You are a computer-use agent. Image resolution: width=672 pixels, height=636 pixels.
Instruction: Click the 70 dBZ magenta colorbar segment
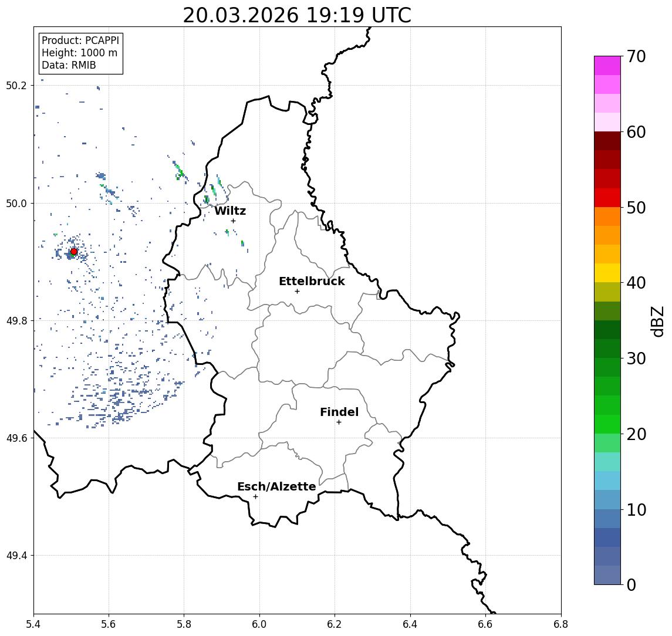tap(607, 66)
